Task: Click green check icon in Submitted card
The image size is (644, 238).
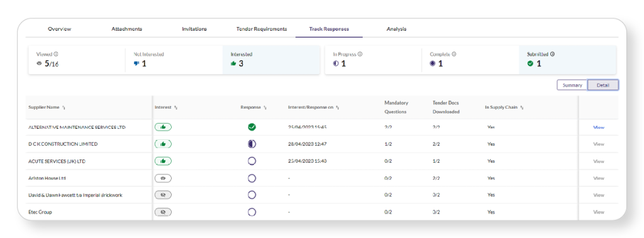Action: 530,63
